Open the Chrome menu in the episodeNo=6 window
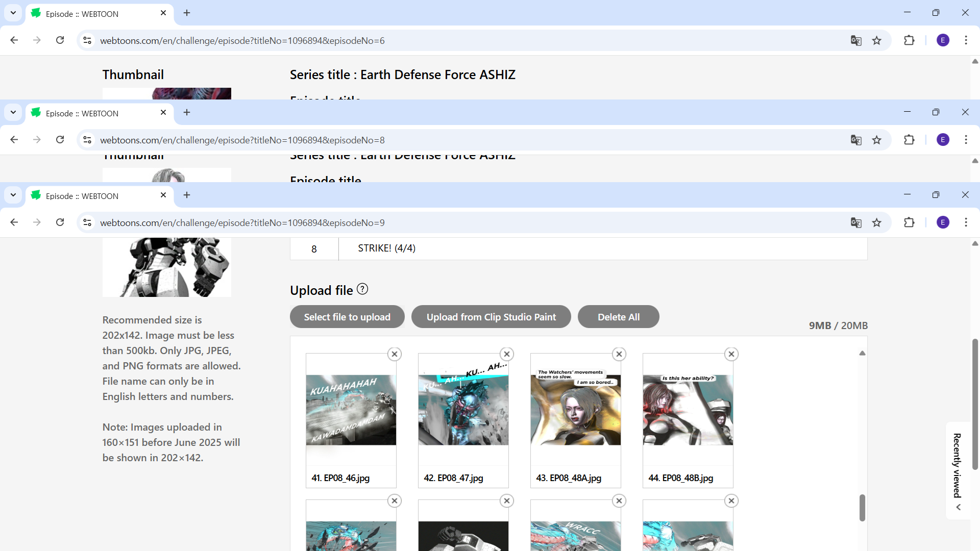 (x=966, y=40)
